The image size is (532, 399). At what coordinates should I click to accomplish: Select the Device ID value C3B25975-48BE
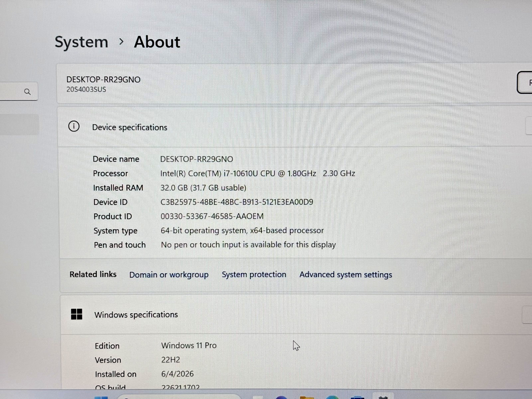pos(237,202)
